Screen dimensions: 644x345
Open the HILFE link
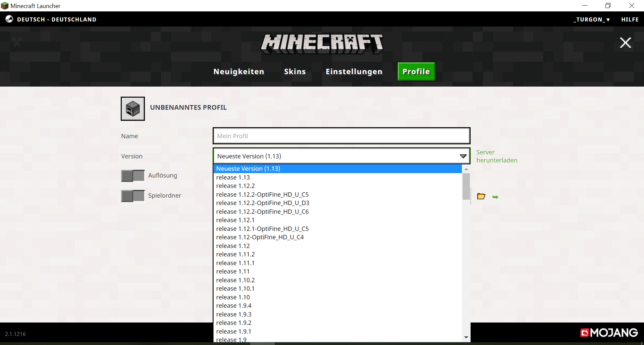point(630,19)
